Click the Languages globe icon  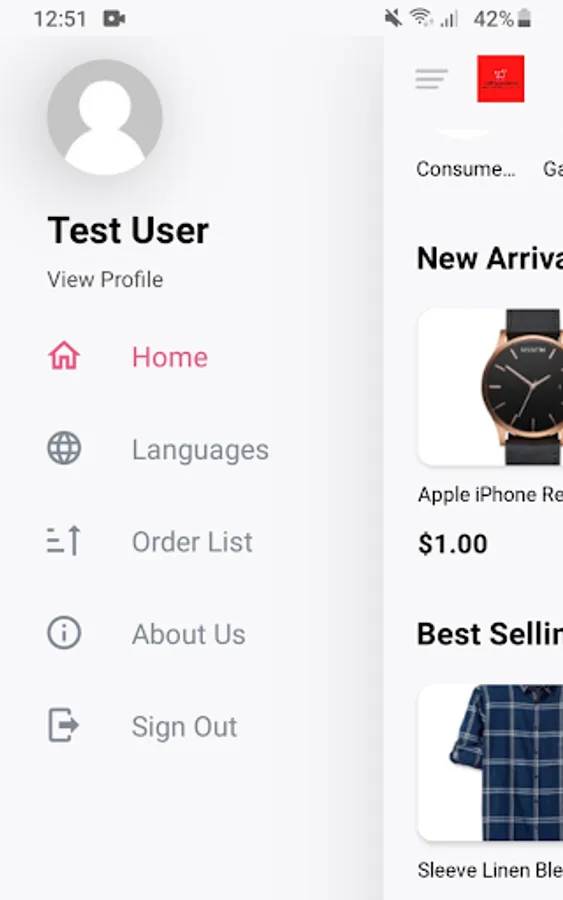click(x=64, y=448)
